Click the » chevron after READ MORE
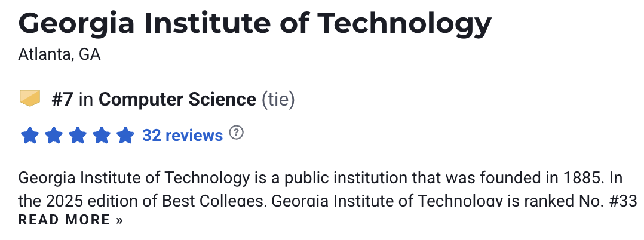 click(119, 220)
